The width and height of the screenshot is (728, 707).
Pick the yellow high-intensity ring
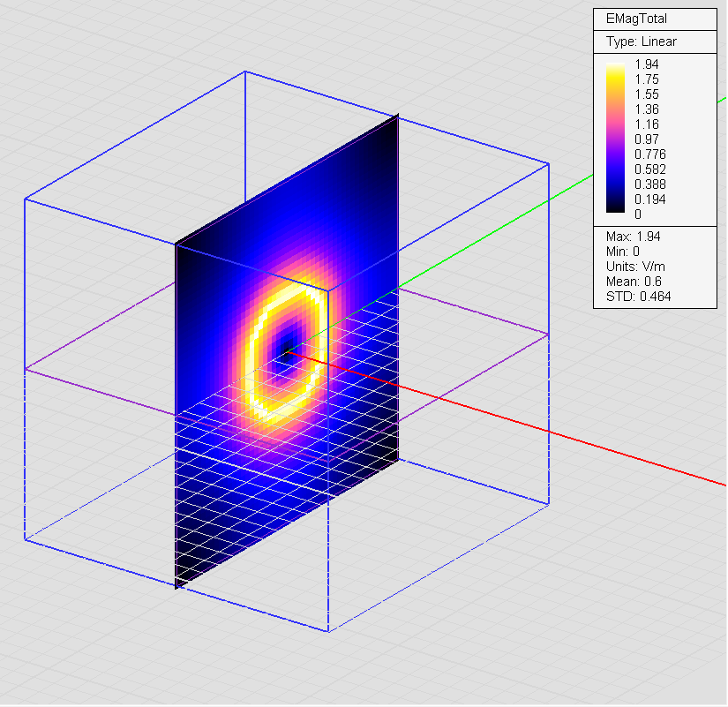(x=256, y=353)
